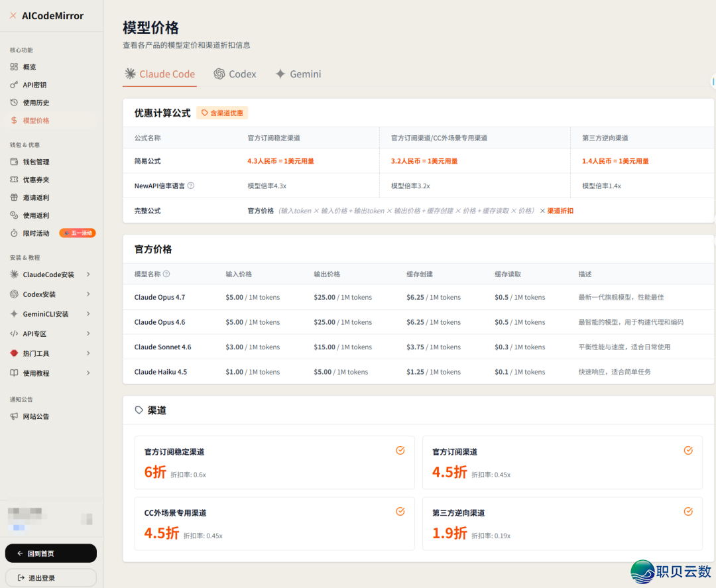Viewport: 716px width, 588px height.
Task: Click the ClaudeCode安装 starburst icon
Action: (14, 274)
